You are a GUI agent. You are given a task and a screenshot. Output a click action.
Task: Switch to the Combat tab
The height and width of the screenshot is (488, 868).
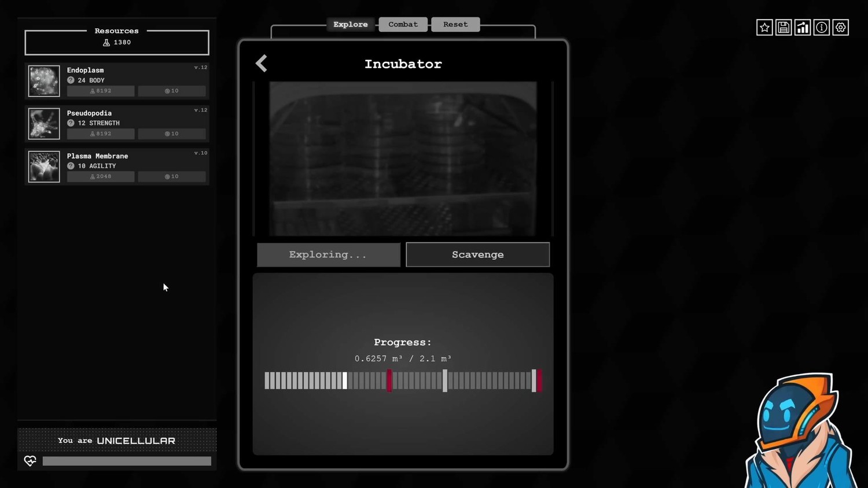pos(403,24)
